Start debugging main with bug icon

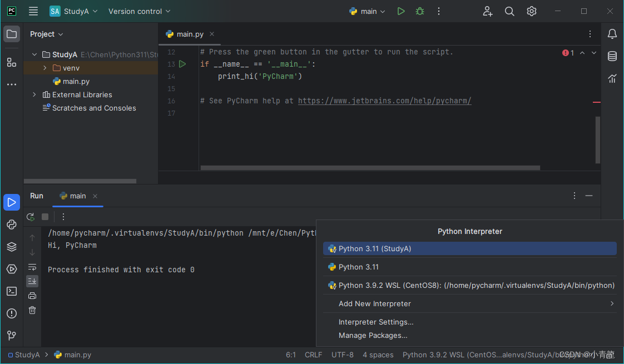pos(420,11)
